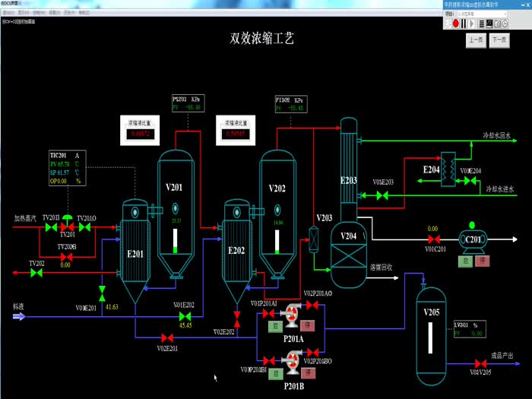Screen dimensions: 532x399
Task: Open valve V04V205 on product outlet
Action: coord(480,363)
